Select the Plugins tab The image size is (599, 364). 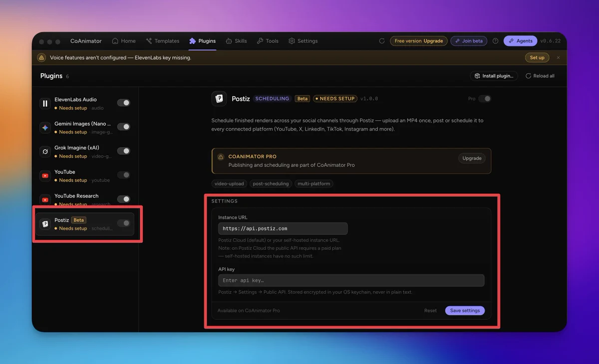[x=202, y=41]
